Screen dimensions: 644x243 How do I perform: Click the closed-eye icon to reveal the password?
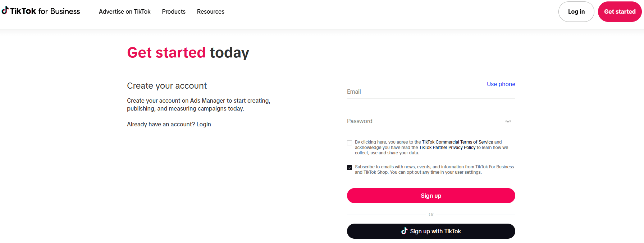pyautogui.click(x=508, y=122)
